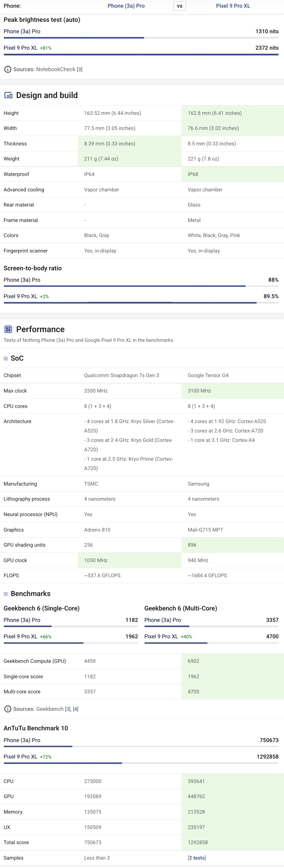The height and width of the screenshot is (868, 284).
Task: Click the '1292858' AnTuTu bar score
Action: tap(268, 757)
